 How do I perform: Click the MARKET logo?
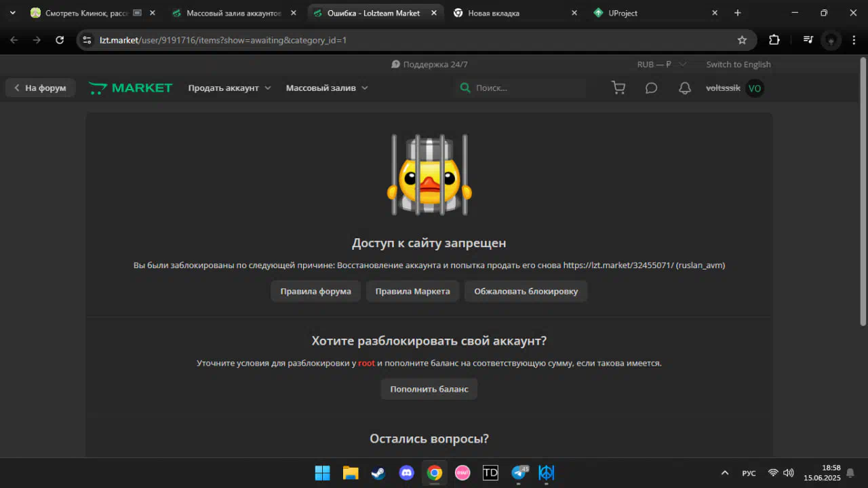(x=130, y=88)
